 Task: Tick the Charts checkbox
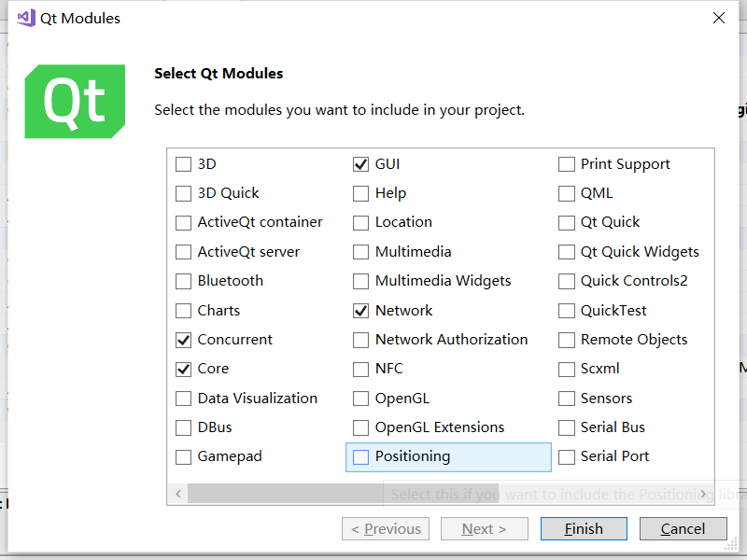click(183, 311)
